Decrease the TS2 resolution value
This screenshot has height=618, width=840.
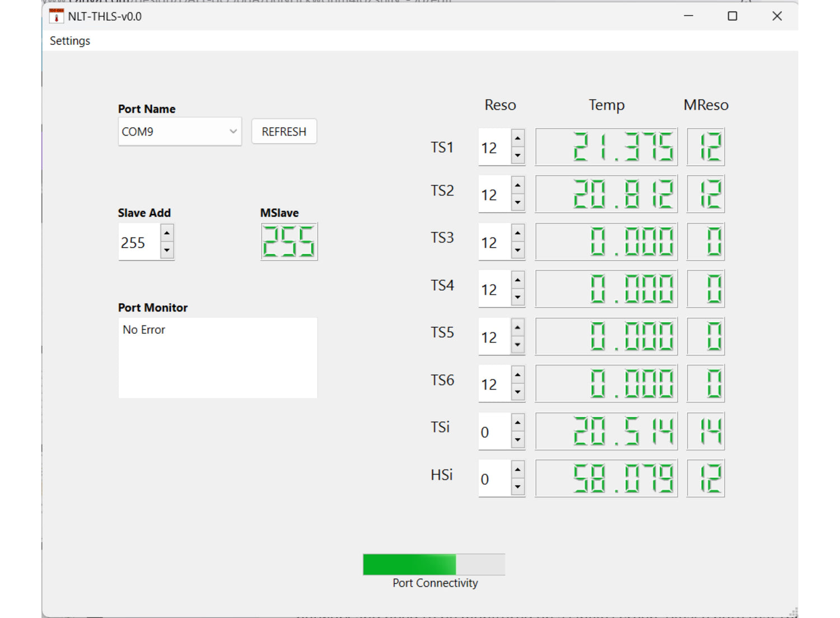coord(517,203)
